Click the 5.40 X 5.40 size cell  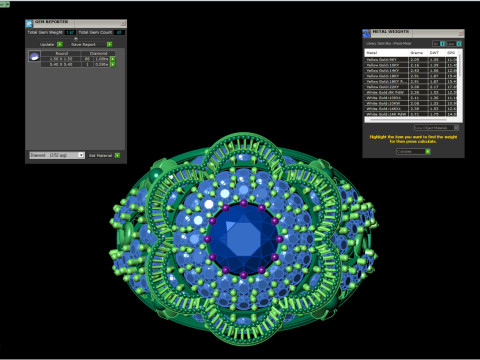pyautogui.click(x=61, y=64)
